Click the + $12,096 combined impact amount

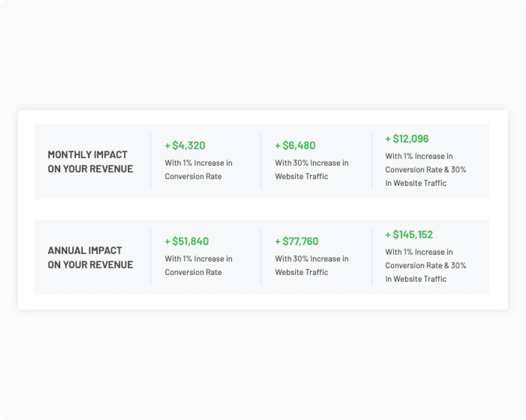(407, 139)
